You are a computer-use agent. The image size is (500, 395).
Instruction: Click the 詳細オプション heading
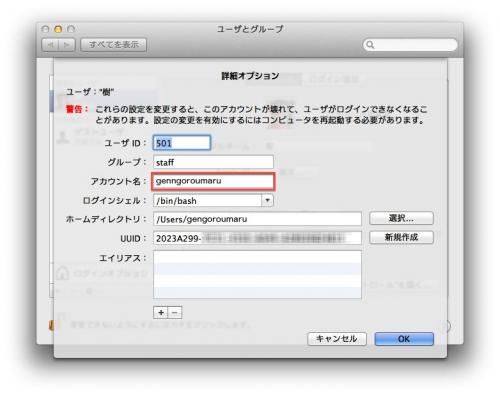click(x=250, y=76)
